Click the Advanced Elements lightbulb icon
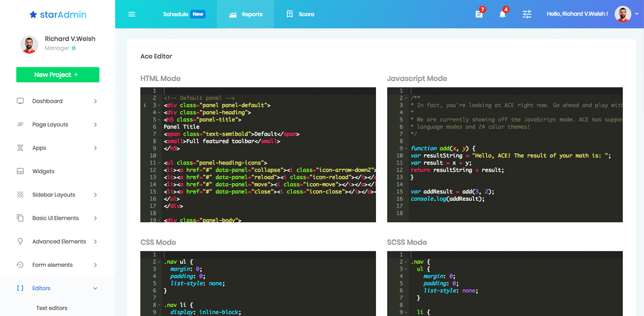Viewport: 644px width, 316px height. [20, 242]
